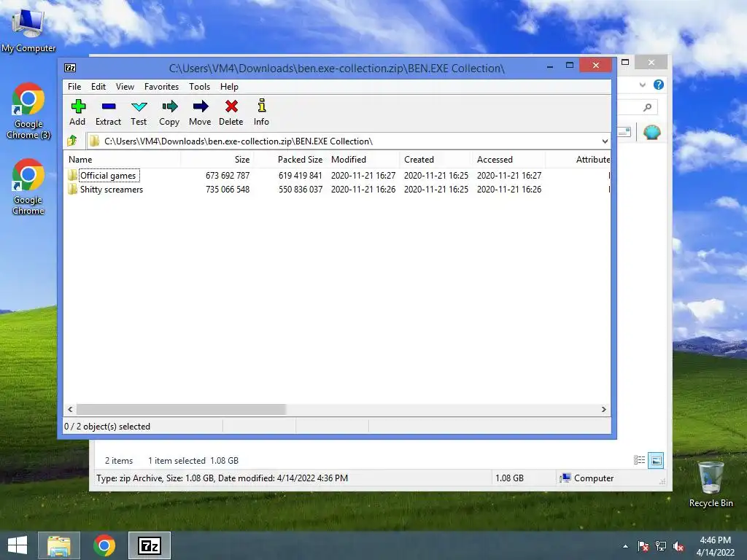747x560 pixels.
Task: Switch Explorer to details view
Action: pos(639,460)
